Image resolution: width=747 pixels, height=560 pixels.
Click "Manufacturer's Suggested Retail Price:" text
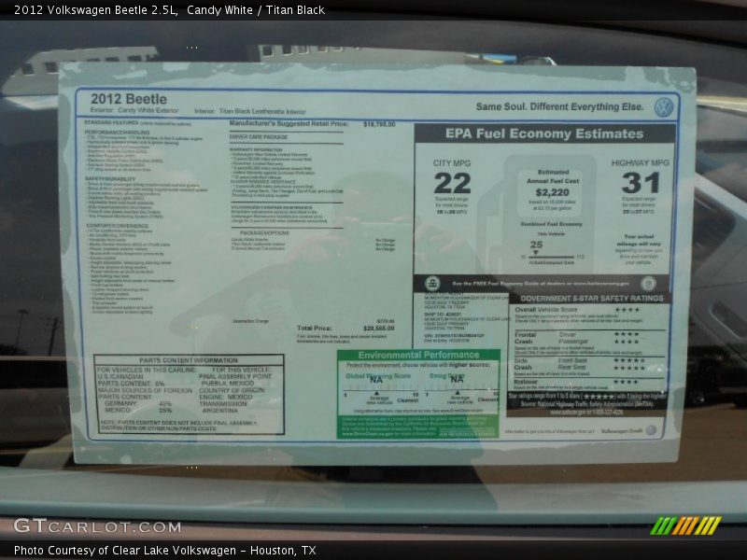[289, 123]
